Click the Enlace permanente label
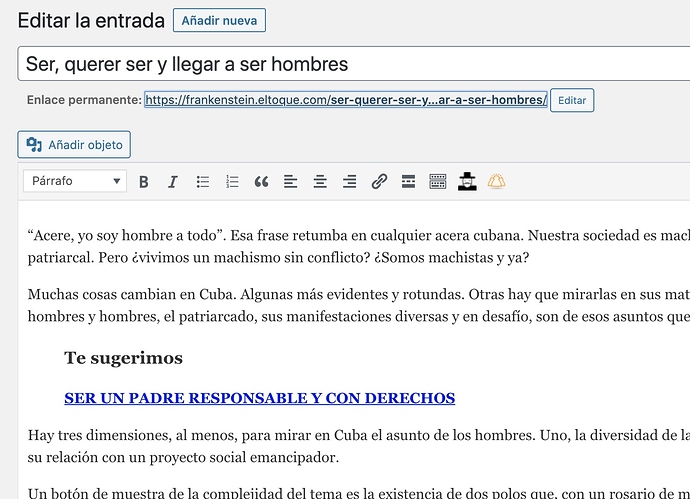This screenshot has height=499, width=690. click(x=84, y=100)
